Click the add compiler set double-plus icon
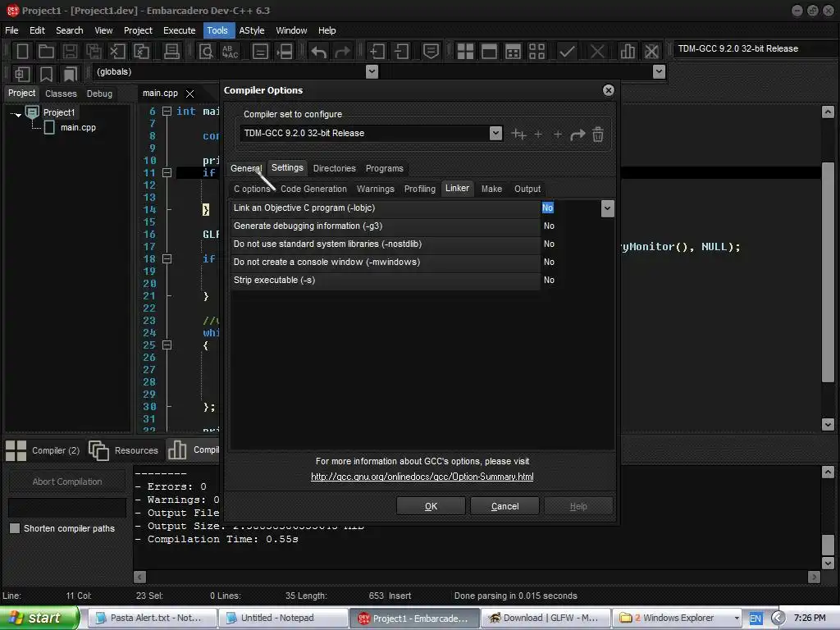The image size is (840, 630). point(518,134)
